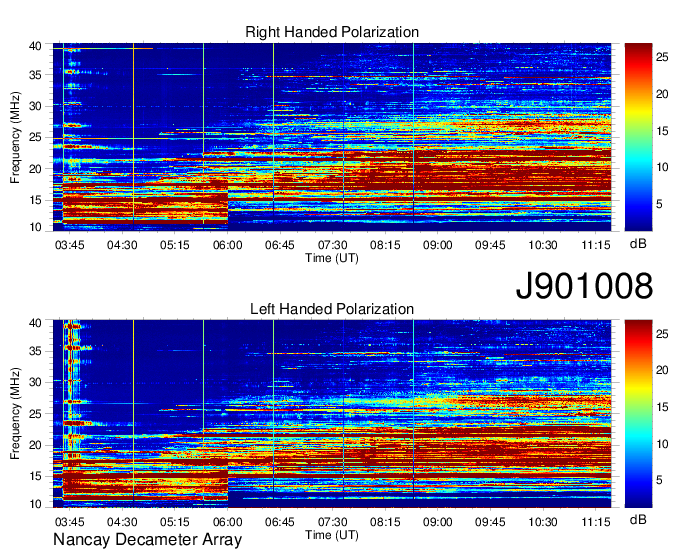
Task: Click the "09:00" time tick under the Left Handed plot
Action: pyautogui.click(x=438, y=522)
